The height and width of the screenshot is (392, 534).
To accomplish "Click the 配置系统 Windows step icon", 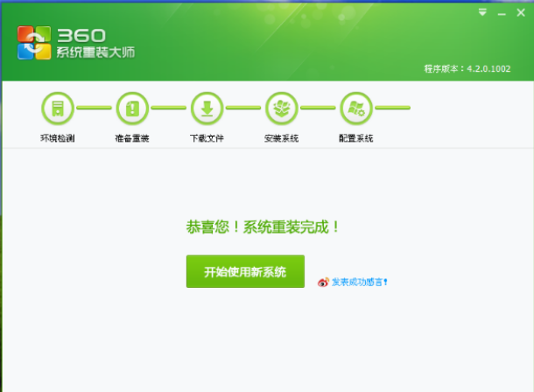I will click(356, 108).
